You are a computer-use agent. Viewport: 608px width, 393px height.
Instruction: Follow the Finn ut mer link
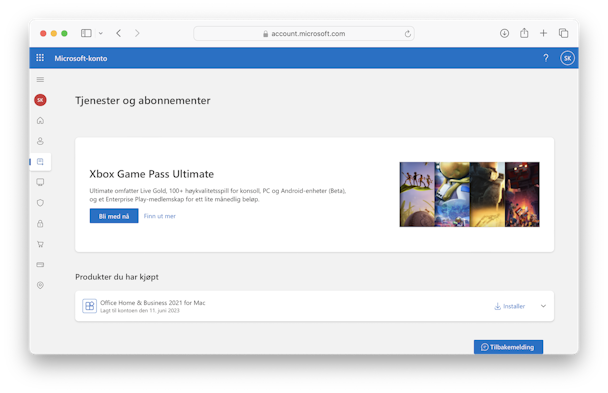160,216
